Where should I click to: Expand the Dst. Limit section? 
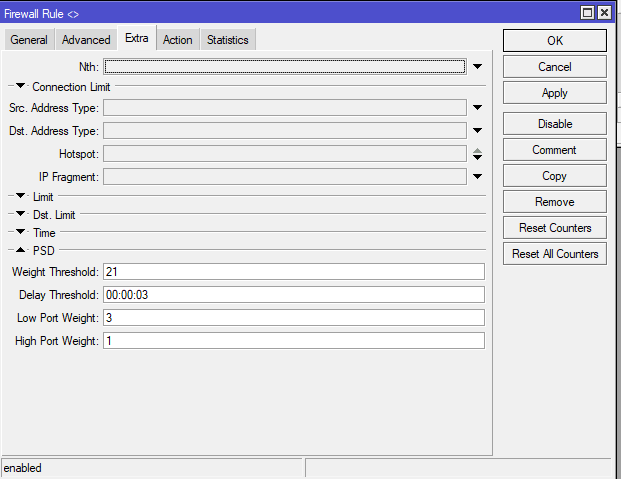coord(21,215)
